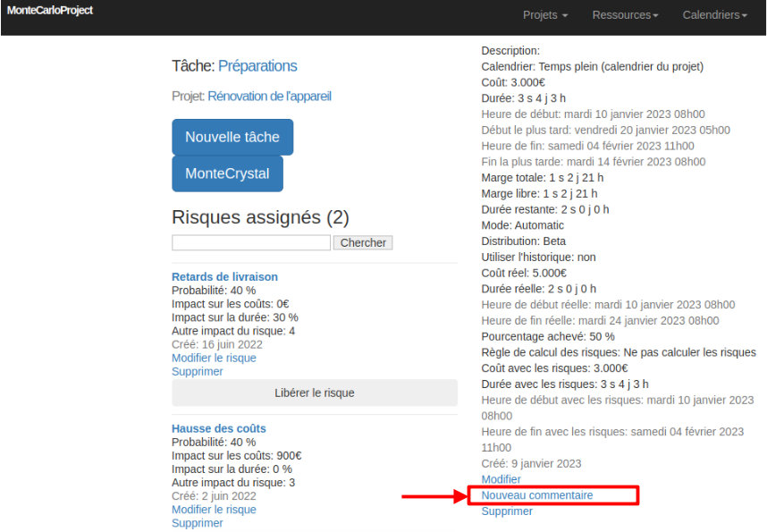Open the Rénovation de l'appareil project
This screenshot has height=532, width=767.
tap(269, 96)
